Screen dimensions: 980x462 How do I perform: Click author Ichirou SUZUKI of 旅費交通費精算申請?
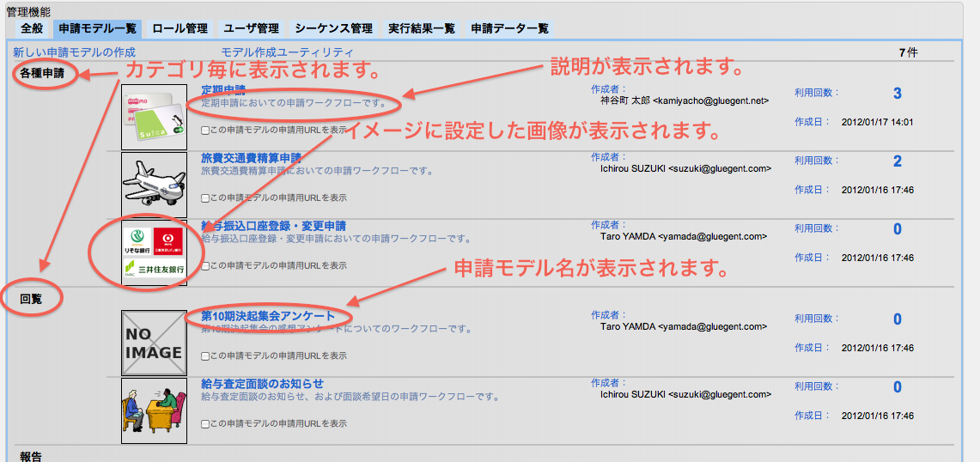[x=685, y=168]
